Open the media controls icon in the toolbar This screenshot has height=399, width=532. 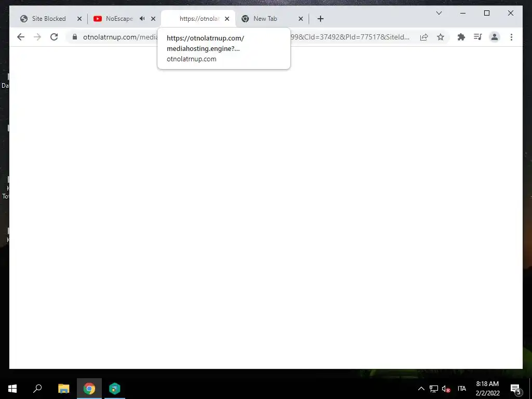[478, 37]
